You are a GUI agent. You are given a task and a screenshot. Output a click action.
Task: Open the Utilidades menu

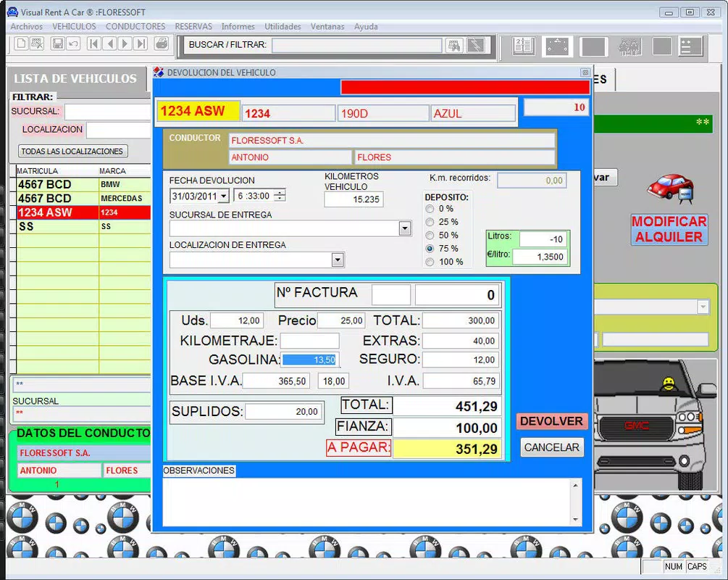click(283, 27)
